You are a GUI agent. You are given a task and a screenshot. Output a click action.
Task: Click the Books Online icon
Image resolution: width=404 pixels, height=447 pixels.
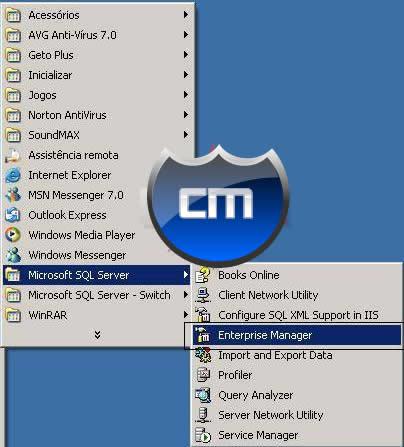click(203, 275)
